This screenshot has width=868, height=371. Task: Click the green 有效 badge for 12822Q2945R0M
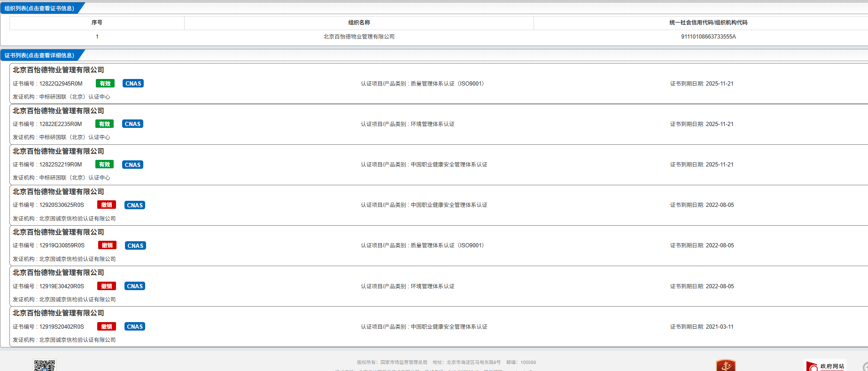[x=105, y=84]
